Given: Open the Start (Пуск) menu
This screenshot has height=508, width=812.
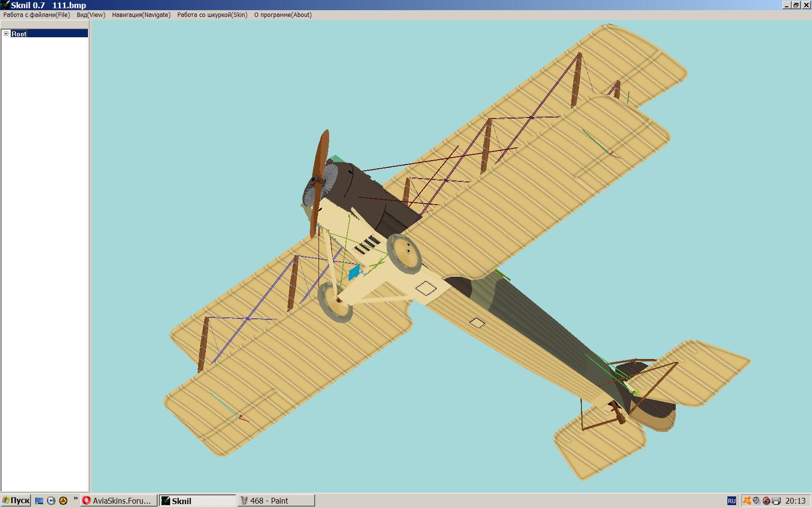Looking at the screenshot, I should [16, 501].
